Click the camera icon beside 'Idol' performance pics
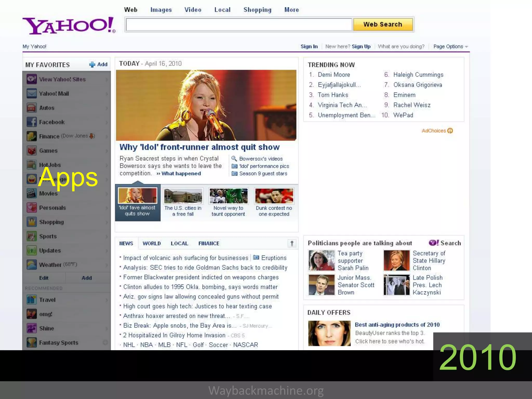 (234, 166)
